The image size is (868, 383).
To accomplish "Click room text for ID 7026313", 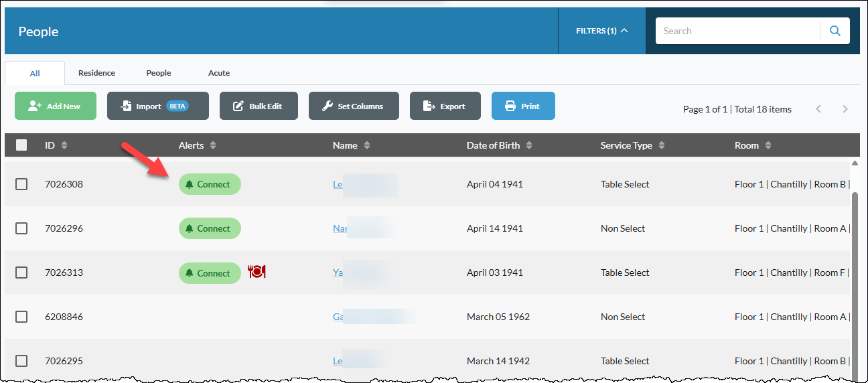I will coord(792,273).
